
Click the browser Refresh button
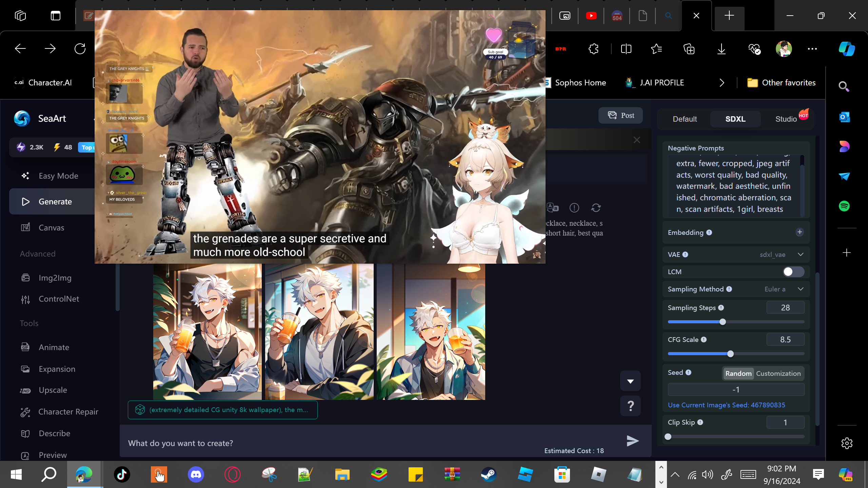click(x=80, y=49)
